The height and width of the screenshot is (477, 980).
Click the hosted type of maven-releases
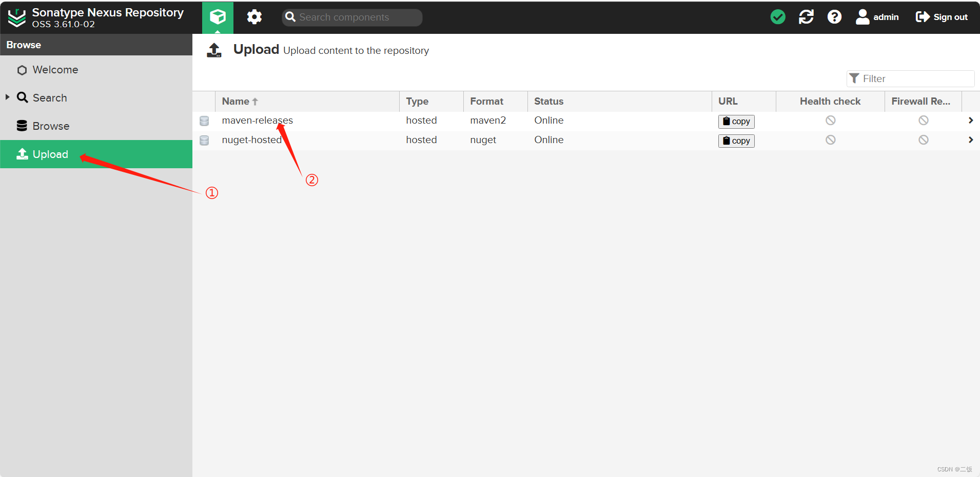coord(421,121)
